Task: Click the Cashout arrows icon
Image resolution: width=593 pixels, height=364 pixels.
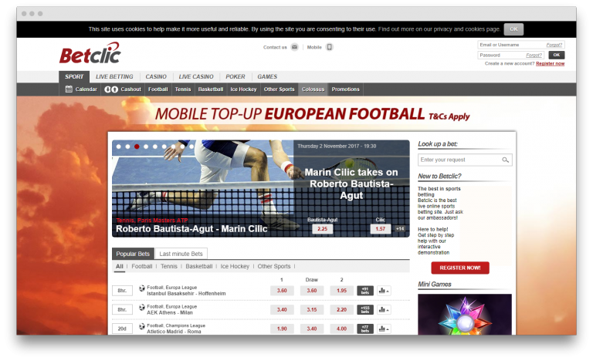Action: (111, 89)
